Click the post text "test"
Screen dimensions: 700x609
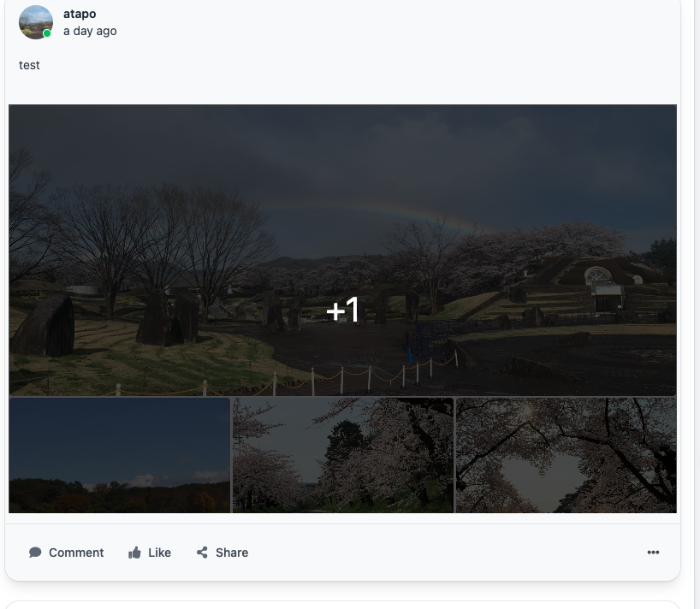click(29, 65)
